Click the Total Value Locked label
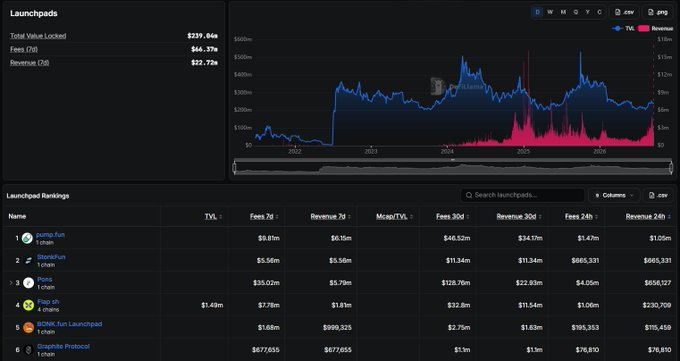 (38, 36)
